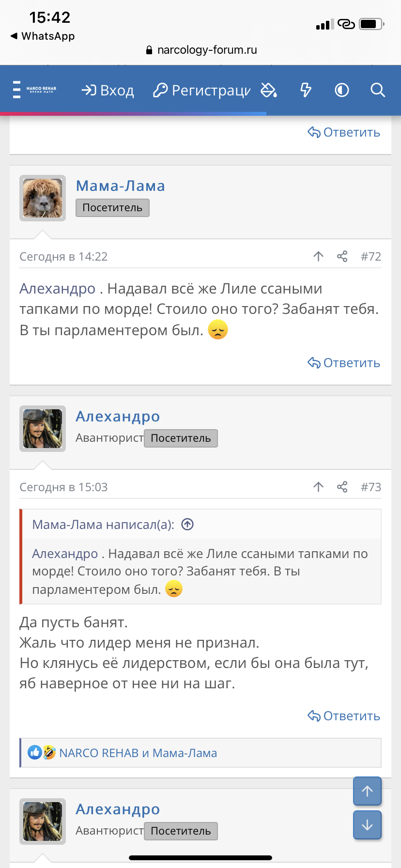401x868 pixels.
Task: Tap the scroll-to-bottom floating button
Action: pos(367,825)
